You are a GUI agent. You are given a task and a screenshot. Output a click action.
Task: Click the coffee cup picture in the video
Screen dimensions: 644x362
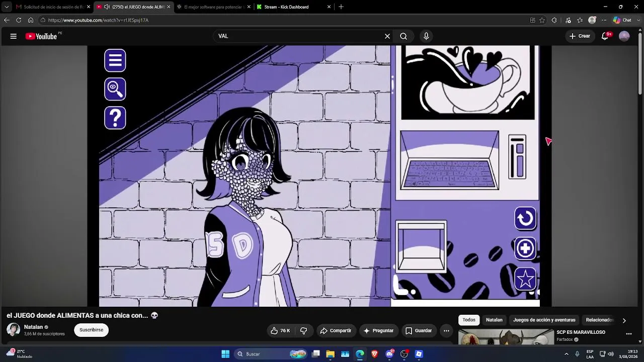(x=468, y=82)
